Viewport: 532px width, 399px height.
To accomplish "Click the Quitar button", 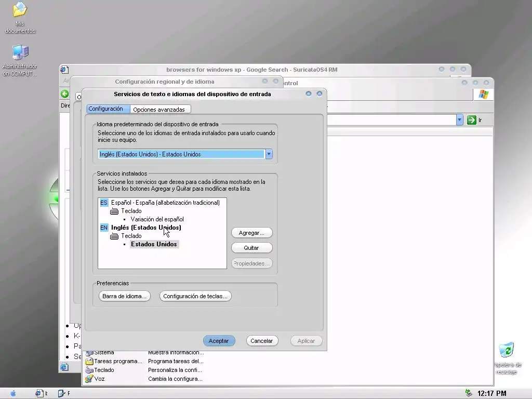I will click(x=252, y=248).
